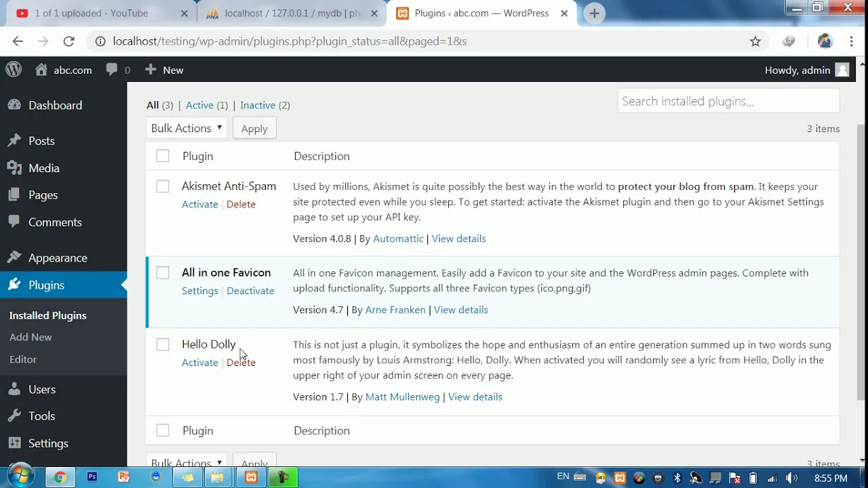Delete the Hello Dolly plugin
Screen dimensions: 868x488
pos(241,363)
